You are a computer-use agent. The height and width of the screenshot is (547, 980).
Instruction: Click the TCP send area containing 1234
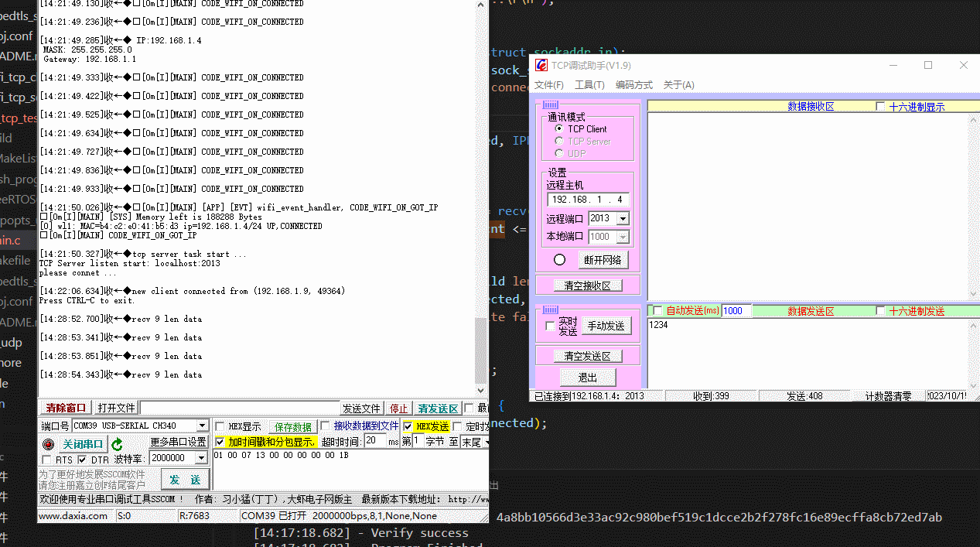pyautogui.click(x=807, y=354)
